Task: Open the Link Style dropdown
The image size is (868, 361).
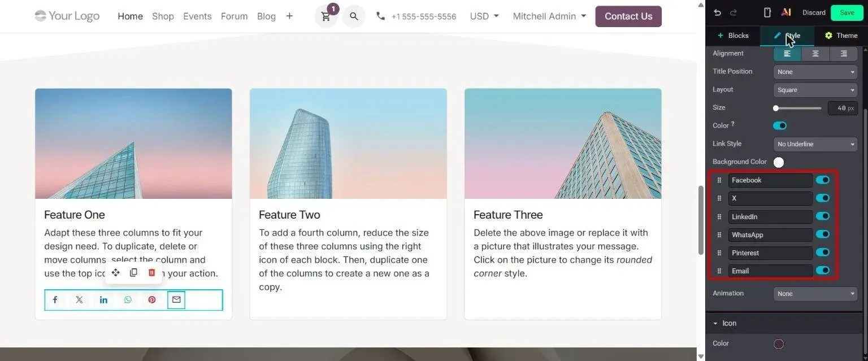Action: point(815,144)
